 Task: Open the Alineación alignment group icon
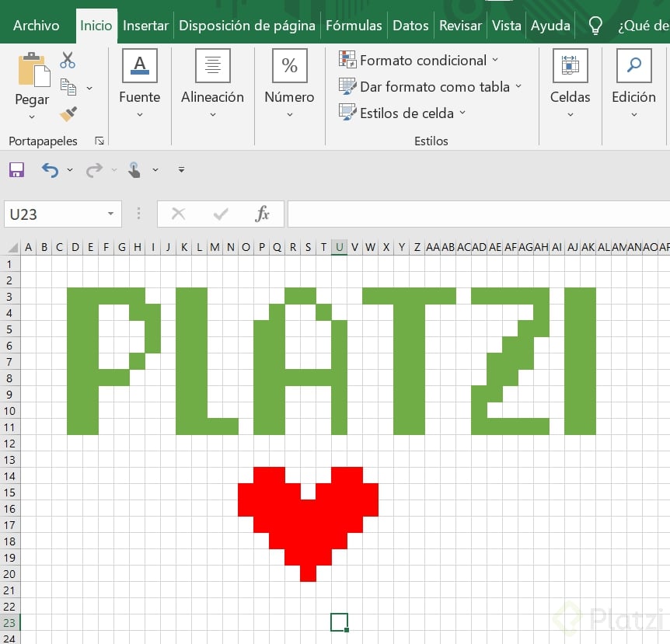coord(213,65)
